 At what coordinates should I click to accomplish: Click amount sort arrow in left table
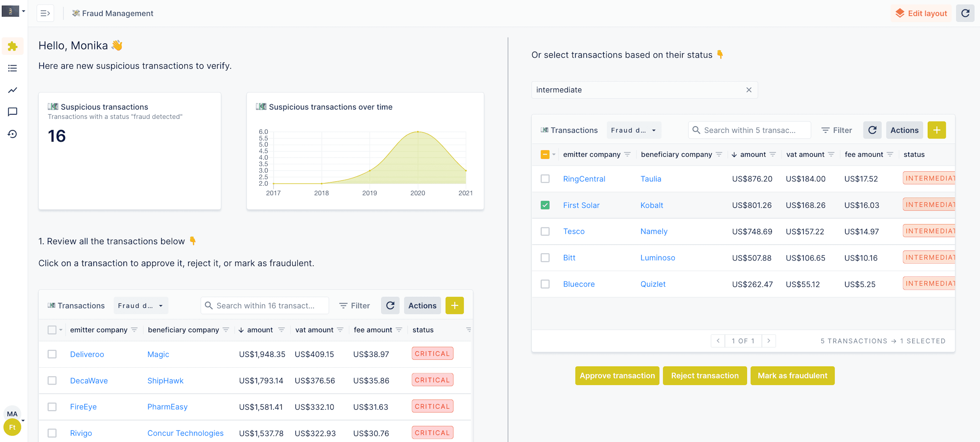pos(241,330)
